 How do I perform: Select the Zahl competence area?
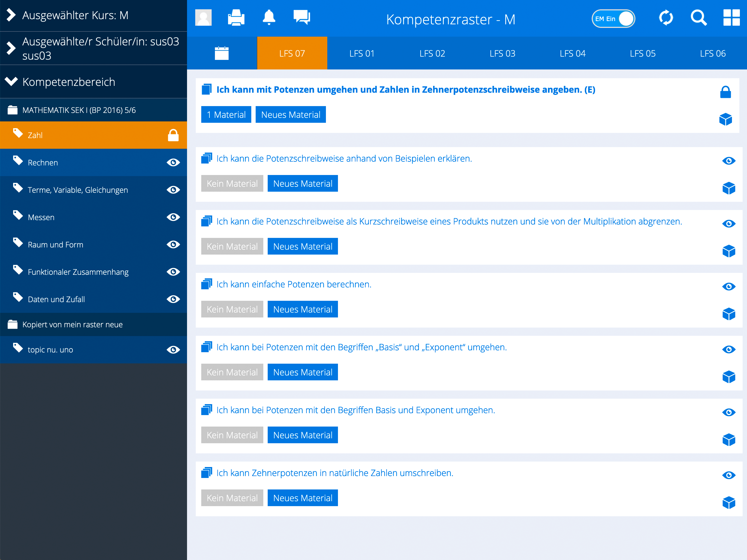coord(94,135)
